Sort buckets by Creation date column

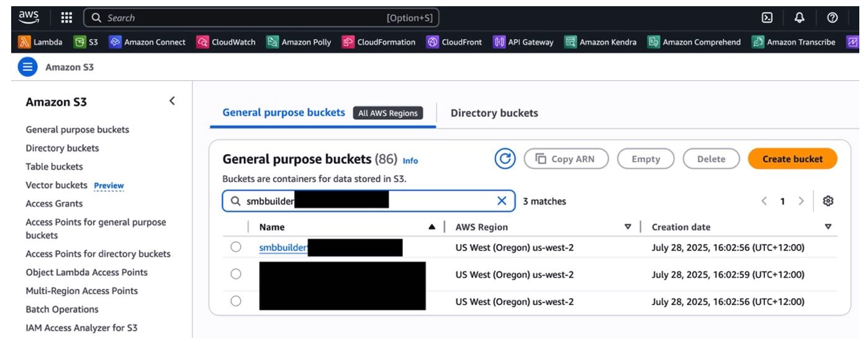coord(828,227)
